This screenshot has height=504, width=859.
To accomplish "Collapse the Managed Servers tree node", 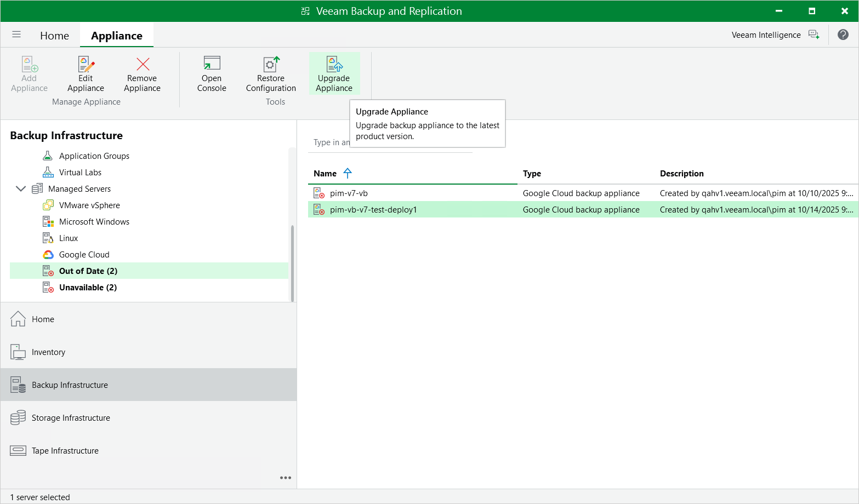I will click(x=21, y=188).
